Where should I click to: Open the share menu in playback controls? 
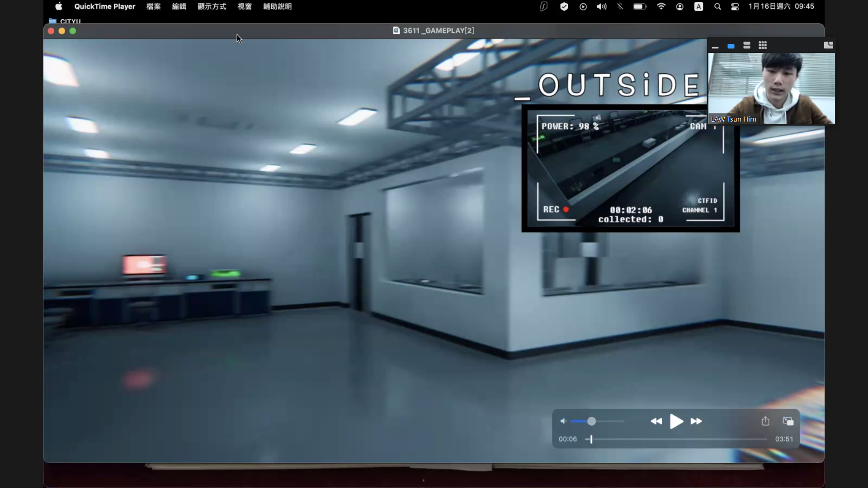point(765,421)
